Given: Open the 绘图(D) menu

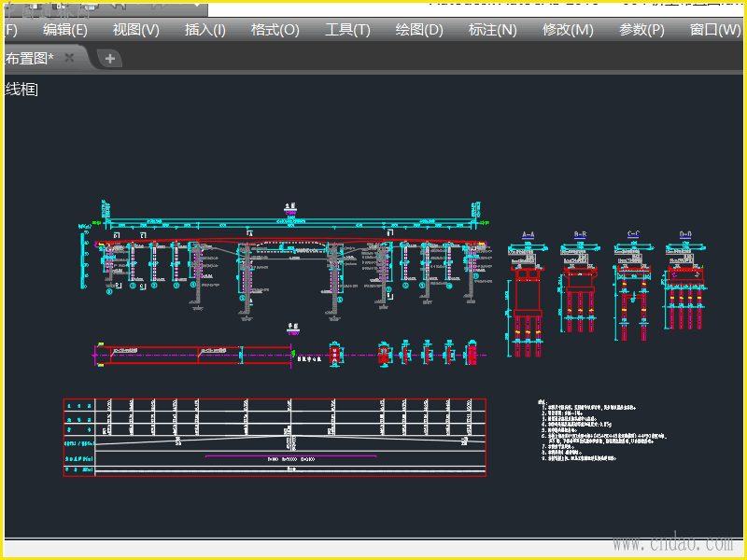Looking at the screenshot, I should (x=419, y=30).
